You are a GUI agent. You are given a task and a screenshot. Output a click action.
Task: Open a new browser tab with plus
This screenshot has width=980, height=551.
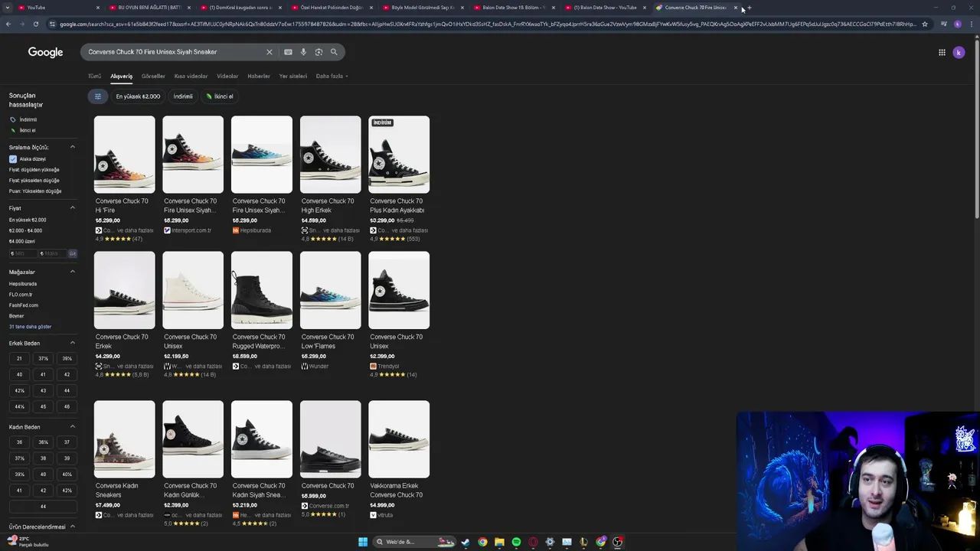[750, 8]
